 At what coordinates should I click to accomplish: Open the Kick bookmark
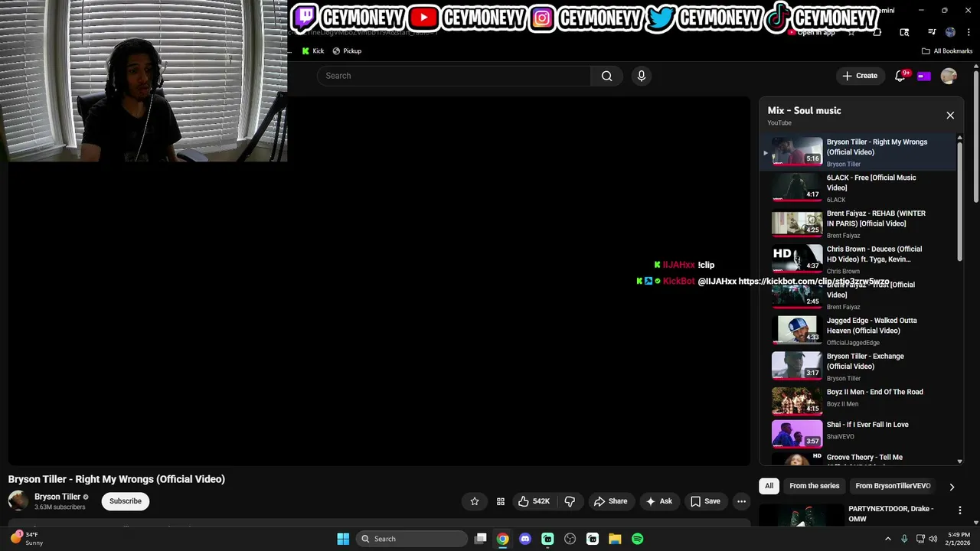pyautogui.click(x=312, y=51)
